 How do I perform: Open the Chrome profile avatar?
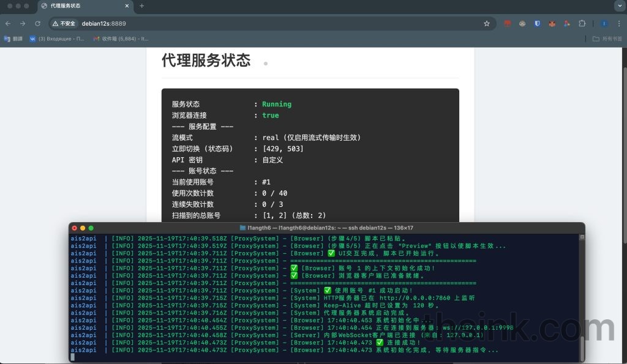coord(604,23)
